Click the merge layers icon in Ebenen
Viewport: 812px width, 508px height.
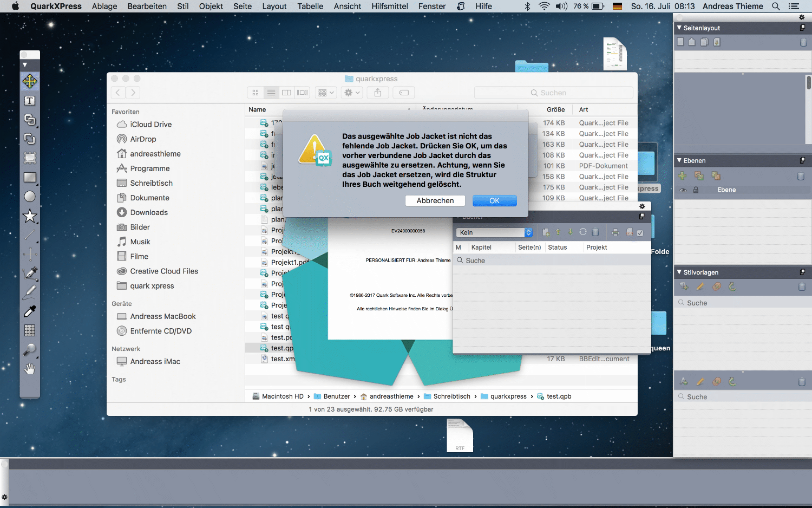coord(716,175)
